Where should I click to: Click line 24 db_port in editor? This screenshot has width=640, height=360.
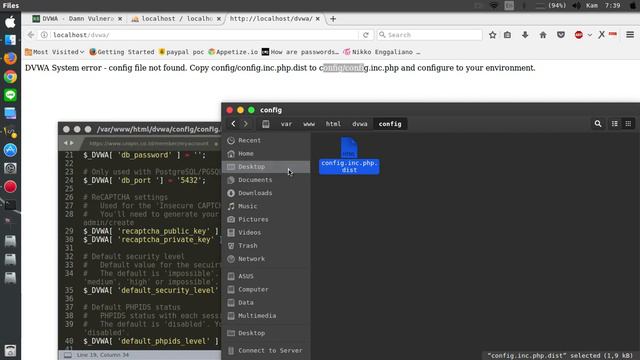[145, 180]
